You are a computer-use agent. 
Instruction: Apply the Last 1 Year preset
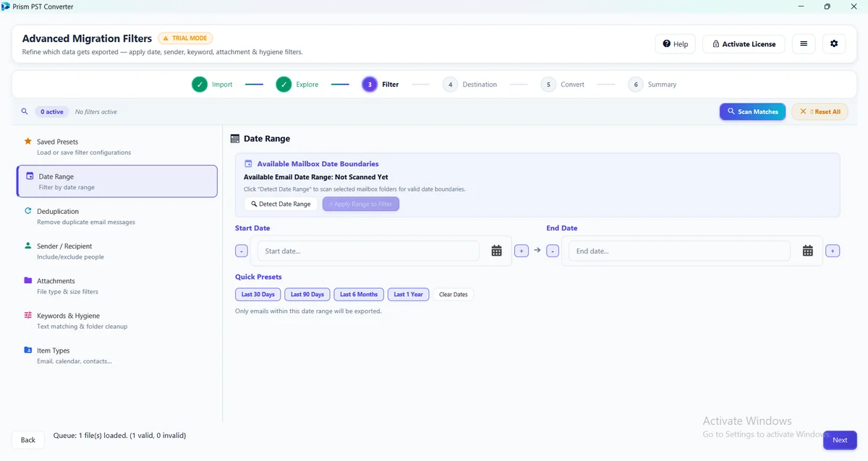[x=409, y=295]
